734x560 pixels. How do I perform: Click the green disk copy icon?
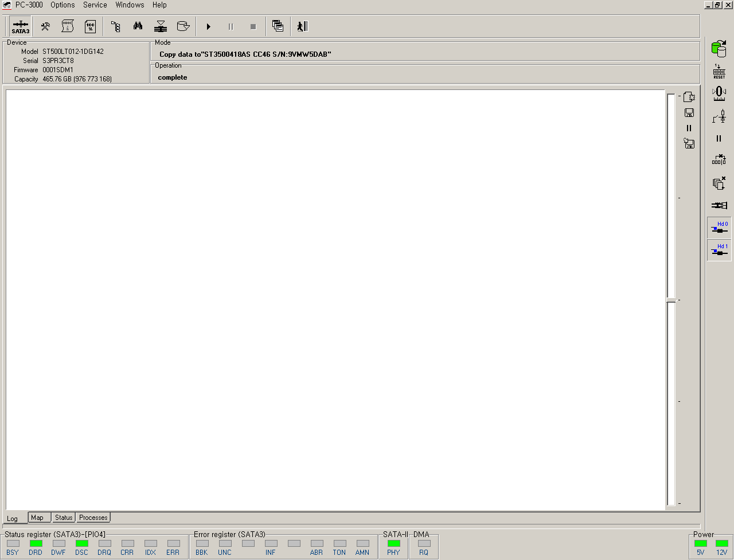tap(719, 49)
